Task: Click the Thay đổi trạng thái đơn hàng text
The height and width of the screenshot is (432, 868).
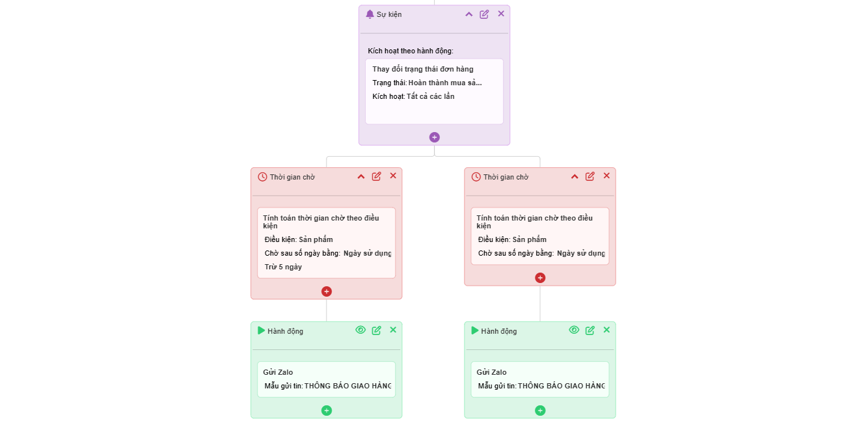Action: pos(423,69)
